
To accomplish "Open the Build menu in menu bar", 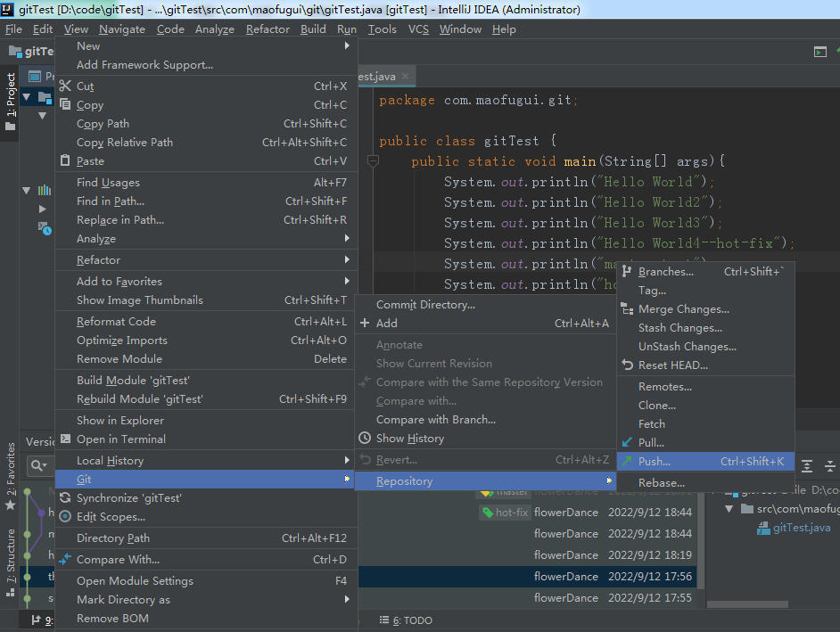I will tap(313, 29).
